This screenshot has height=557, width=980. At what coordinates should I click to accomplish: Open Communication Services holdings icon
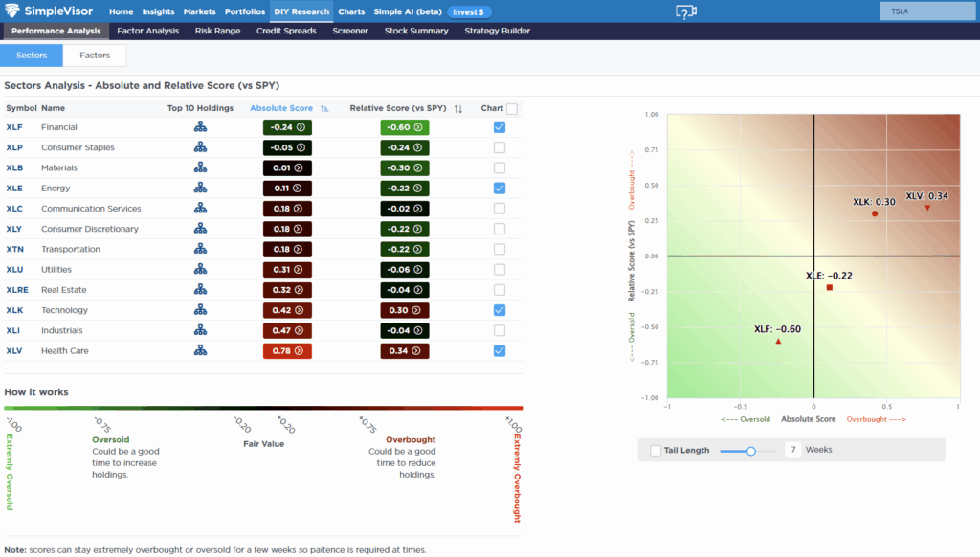pyautogui.click(x=200, y=209)
